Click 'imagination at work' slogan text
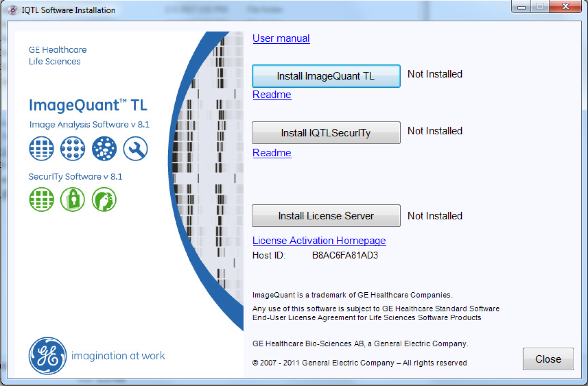The width and height of the screenshot is (588, 386). tap(118, 356)
